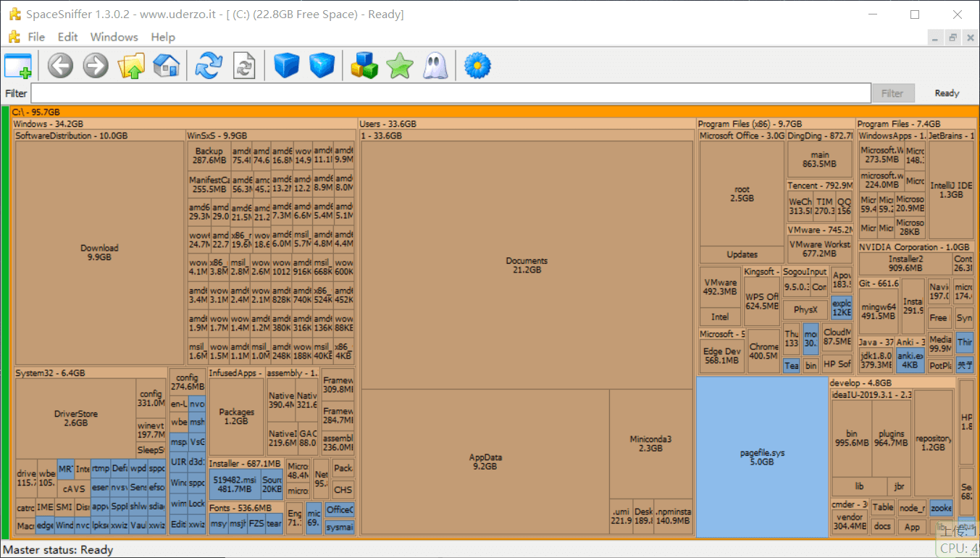The width and height of the screenshot is (980, 558).
Task: Select the Backup 287.6MB block
Action: pyautogui.click(x=209, y=155)
